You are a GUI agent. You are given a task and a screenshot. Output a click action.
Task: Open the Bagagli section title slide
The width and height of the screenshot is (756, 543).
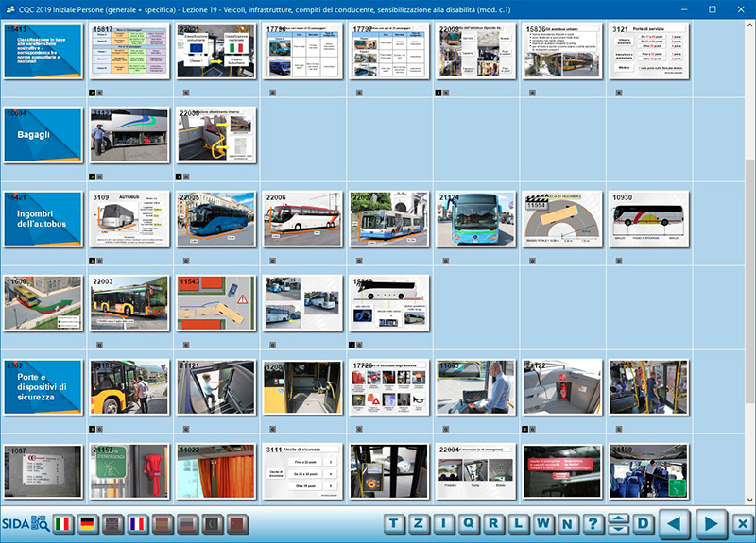point(41,134)
